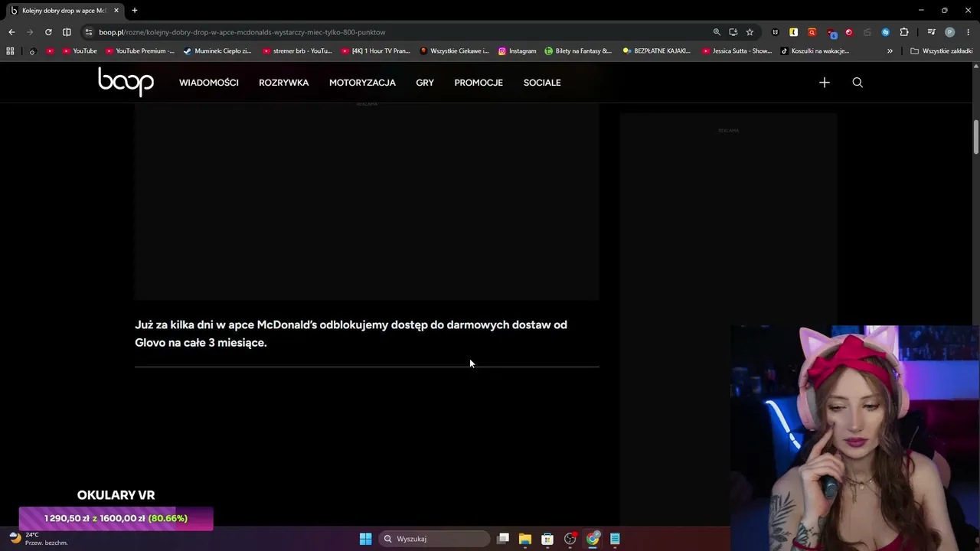The width and height of the screenshot is (980, 551).
Task: Click the zoom magnifier icon in address bar
Action: 717,32
